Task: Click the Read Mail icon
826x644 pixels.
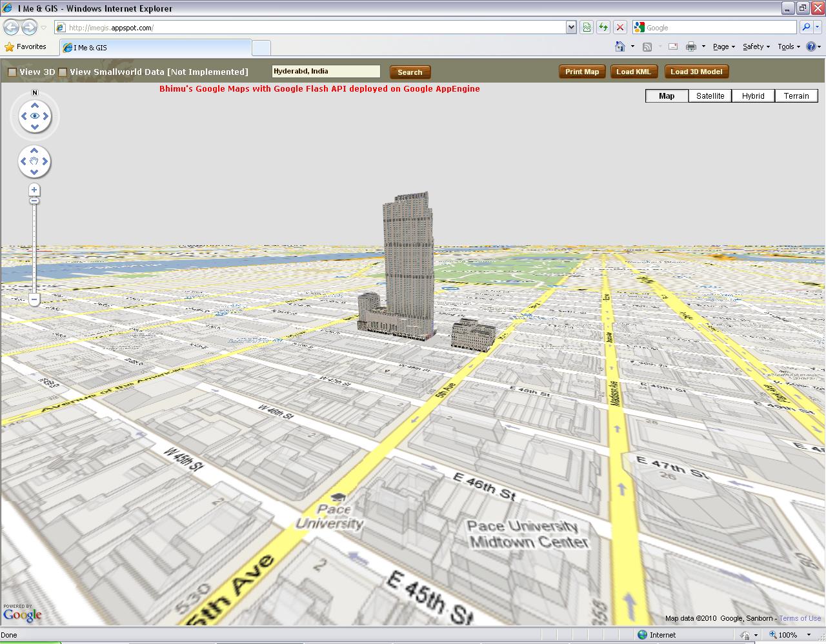Action: (x=673, y=46)
